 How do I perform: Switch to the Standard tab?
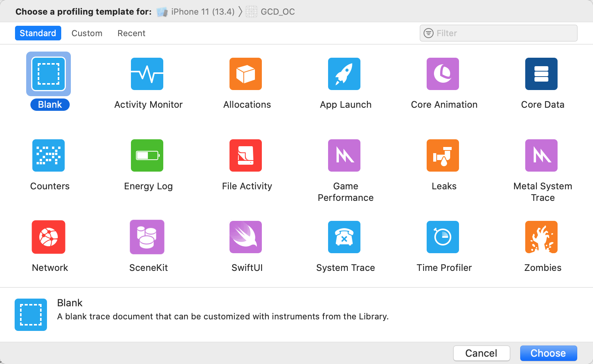[x=38, y=33]
